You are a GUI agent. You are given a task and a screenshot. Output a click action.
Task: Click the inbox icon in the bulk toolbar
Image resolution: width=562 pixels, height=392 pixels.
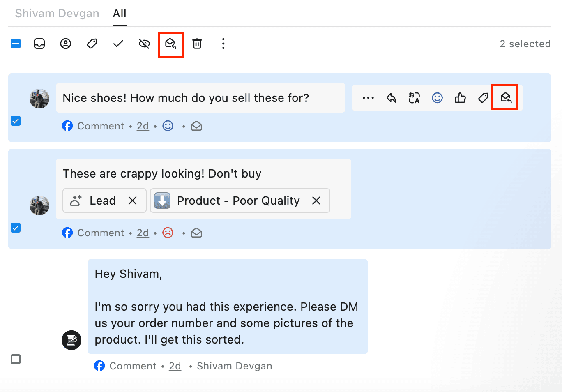pos(39,44)
